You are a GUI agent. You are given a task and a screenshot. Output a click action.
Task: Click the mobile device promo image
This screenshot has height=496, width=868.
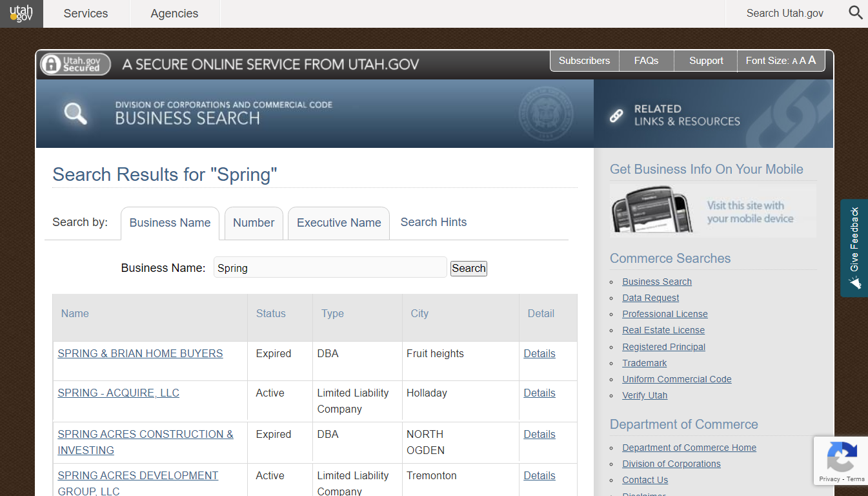tap(713, 211)
